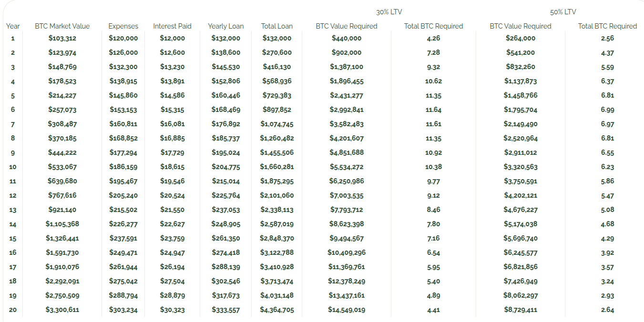Click the $14,549,019 BTC value required cell

pyautogui.click(x=347, y=310)
